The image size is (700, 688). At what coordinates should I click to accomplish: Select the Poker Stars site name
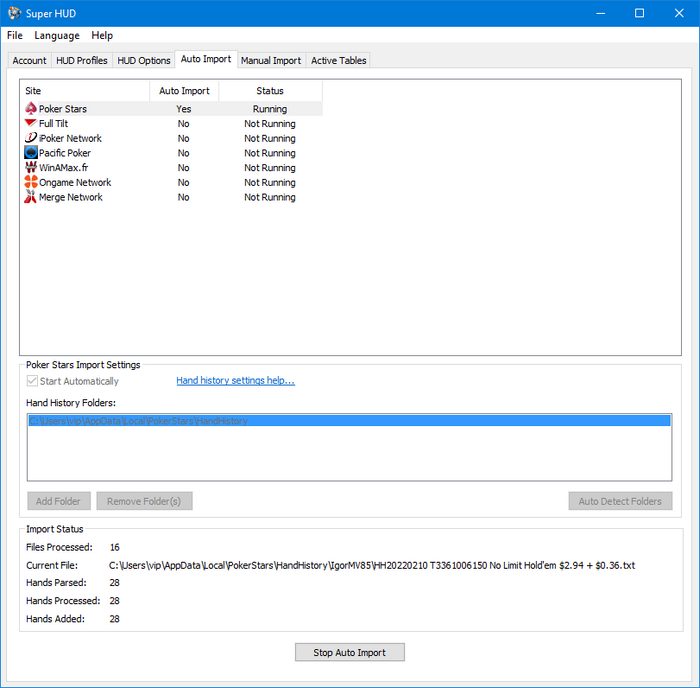point(62,108)
